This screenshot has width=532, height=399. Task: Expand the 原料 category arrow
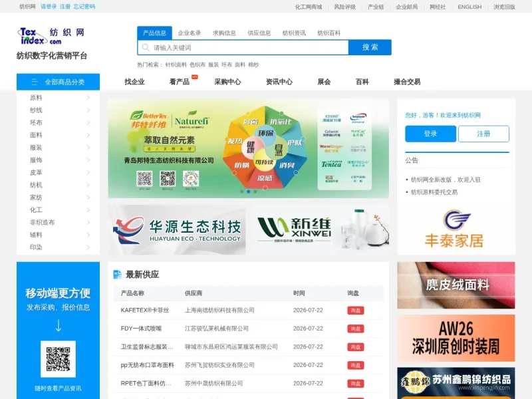(x=88, y=98)
